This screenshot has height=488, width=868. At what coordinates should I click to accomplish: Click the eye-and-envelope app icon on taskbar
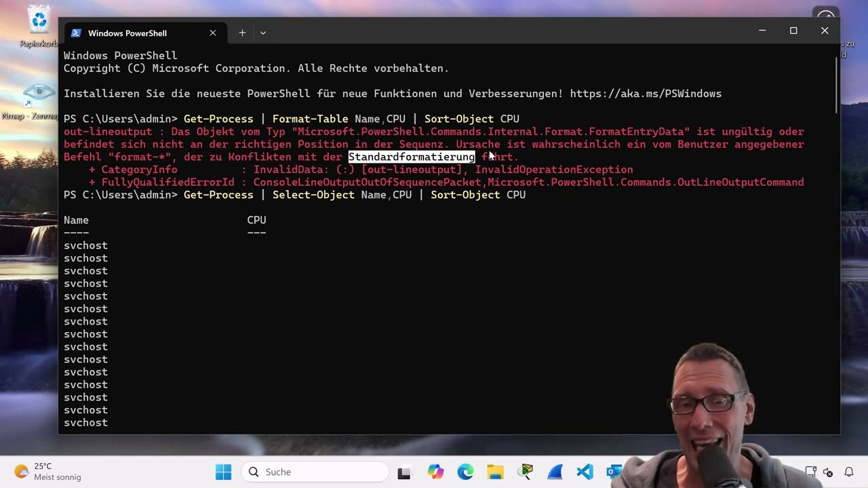click(x=526, y=472)
